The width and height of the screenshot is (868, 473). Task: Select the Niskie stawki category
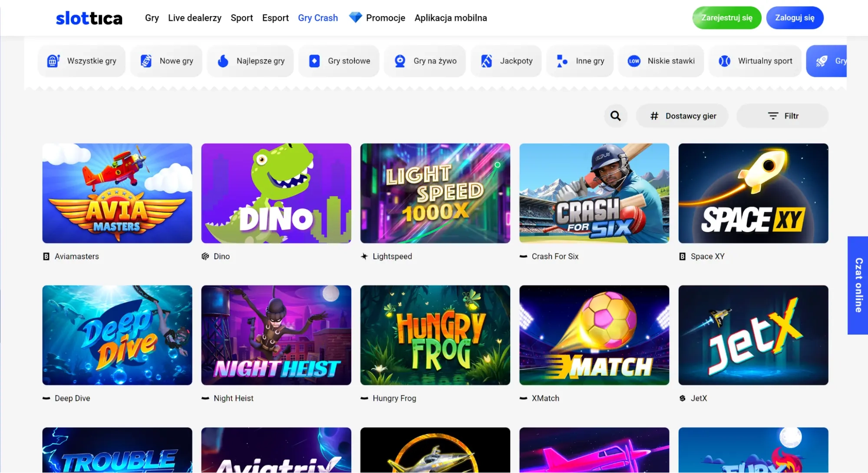point(661,61)
